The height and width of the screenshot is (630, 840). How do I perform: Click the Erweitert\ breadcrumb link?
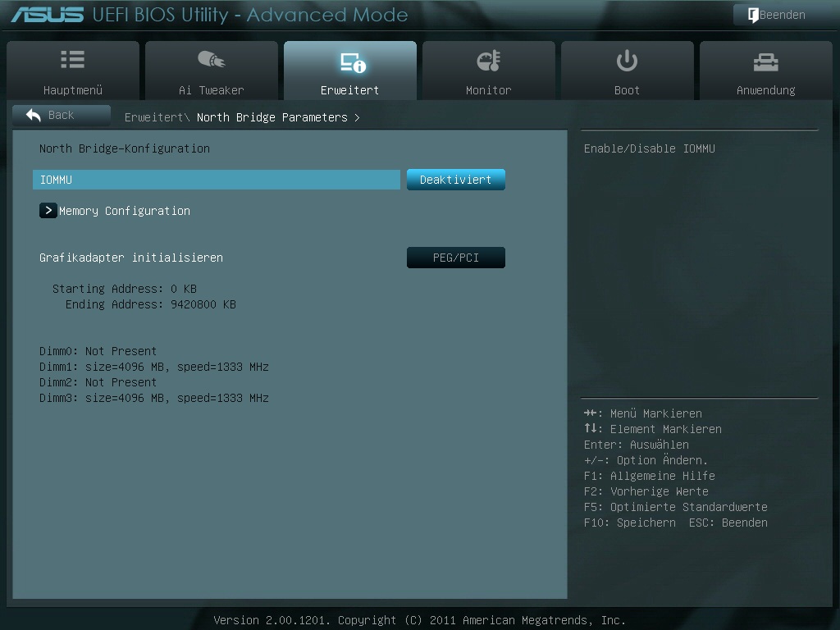(157, 117)
